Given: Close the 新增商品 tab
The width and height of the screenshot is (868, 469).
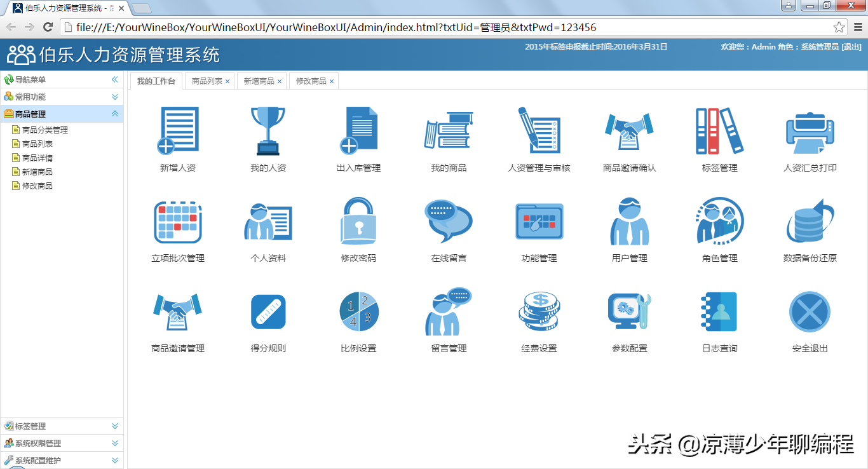Looking at the screenshot, I should [x=280, y=81].
